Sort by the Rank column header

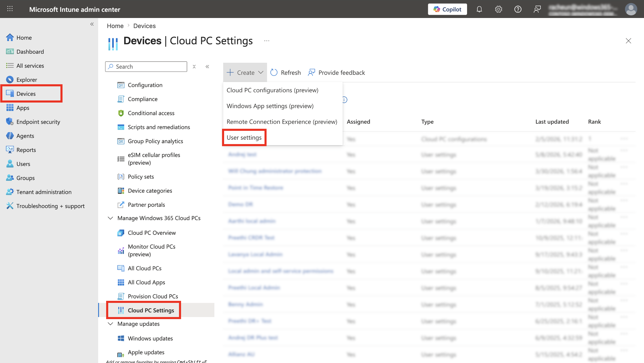click(594, 122)
